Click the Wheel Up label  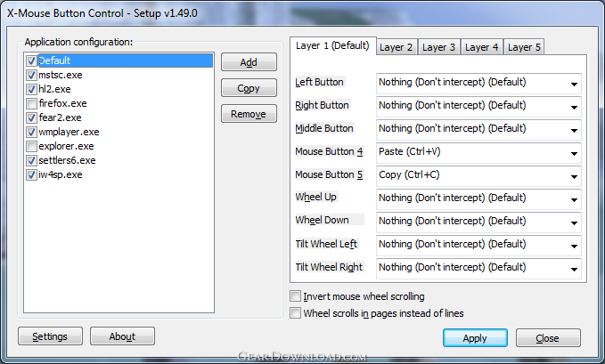pos(316,197)
